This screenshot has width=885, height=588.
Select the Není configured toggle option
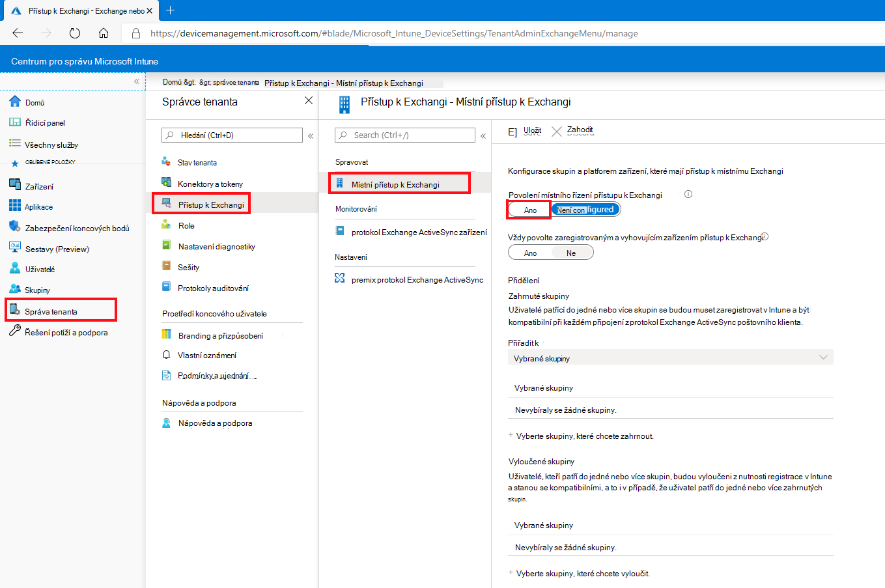585,210
